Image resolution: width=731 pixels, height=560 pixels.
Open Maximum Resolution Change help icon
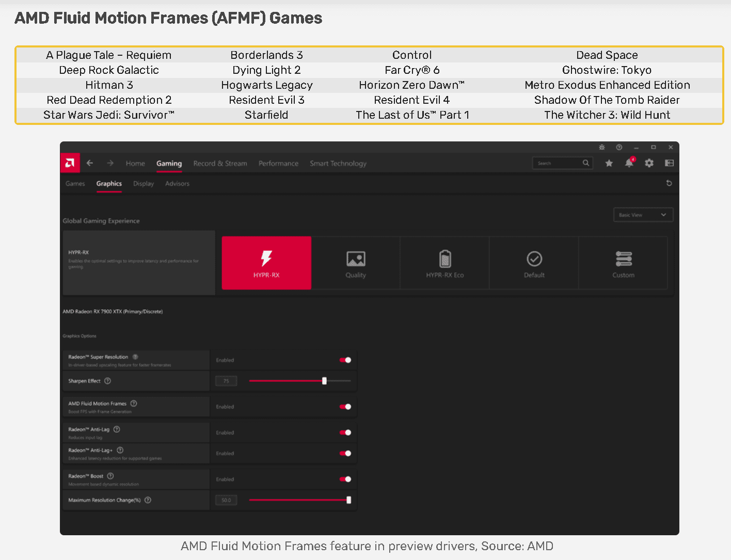[148, 500]
